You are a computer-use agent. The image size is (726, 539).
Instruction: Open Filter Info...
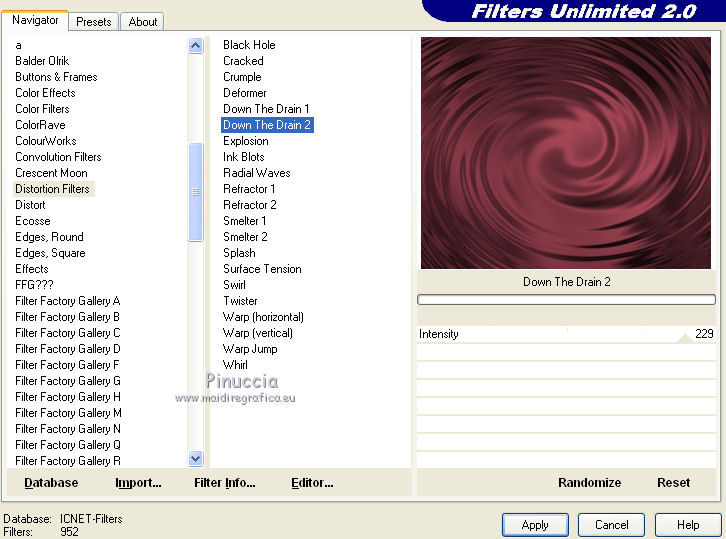225,483
